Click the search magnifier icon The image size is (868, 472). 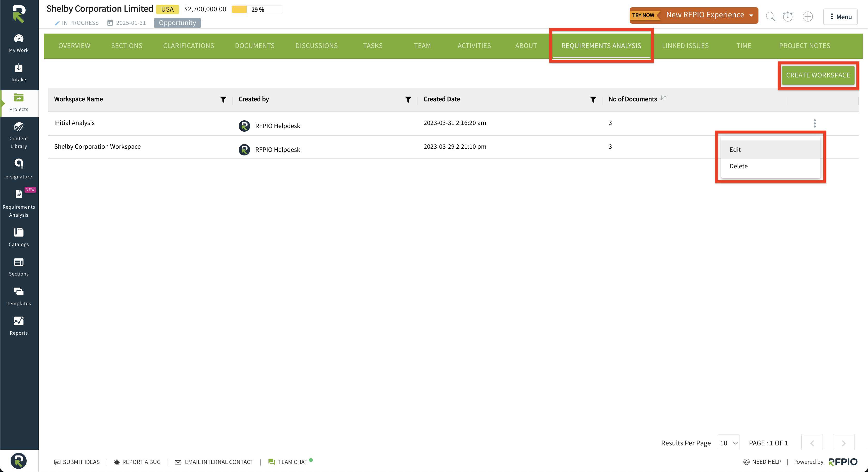771,17
